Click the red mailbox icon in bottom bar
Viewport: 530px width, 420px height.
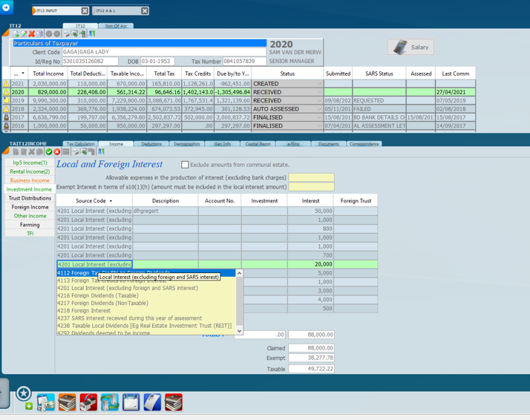[88, 402]
